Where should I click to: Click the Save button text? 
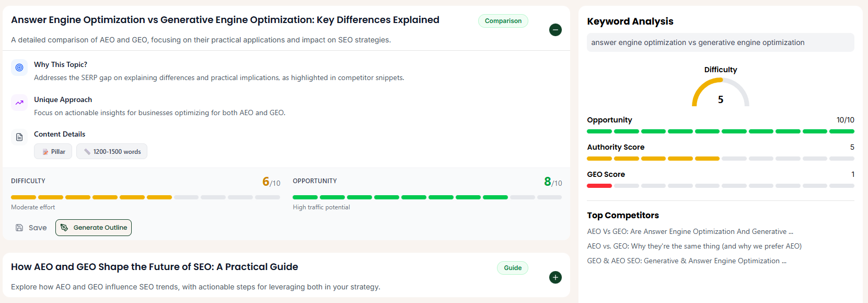coord(38,228)
